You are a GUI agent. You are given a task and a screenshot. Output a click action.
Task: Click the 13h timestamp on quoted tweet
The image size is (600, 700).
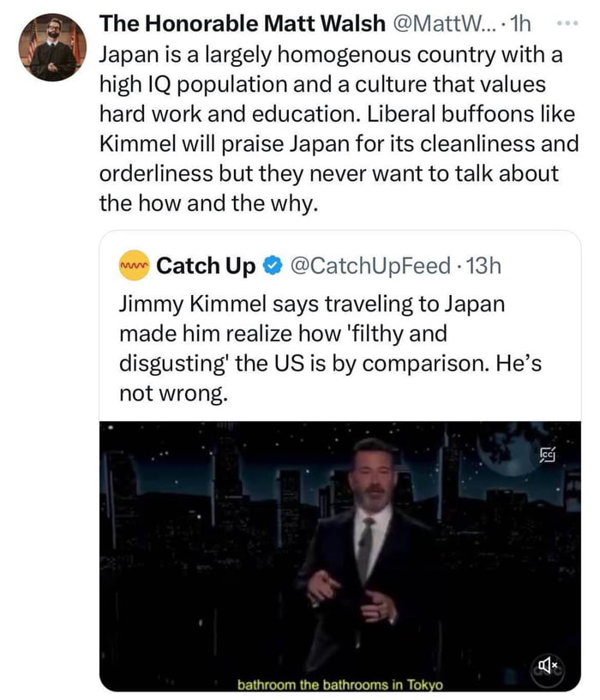pos(482,266)
